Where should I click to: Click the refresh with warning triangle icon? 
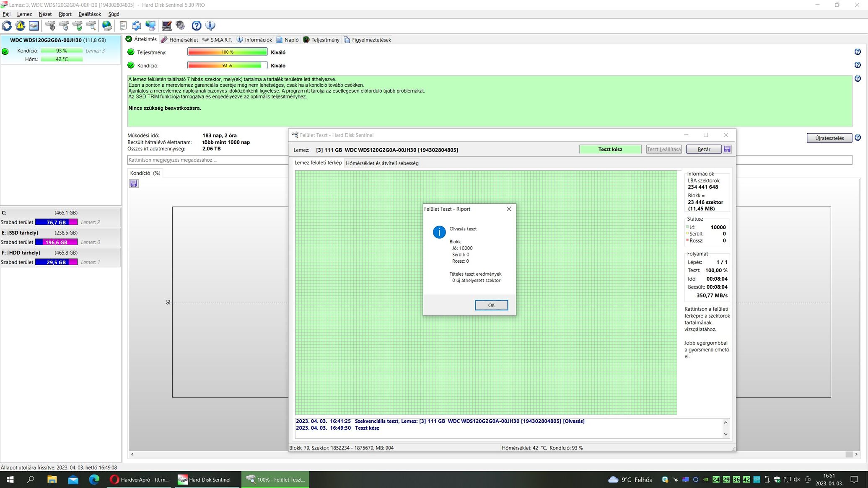tap(20, 26)
